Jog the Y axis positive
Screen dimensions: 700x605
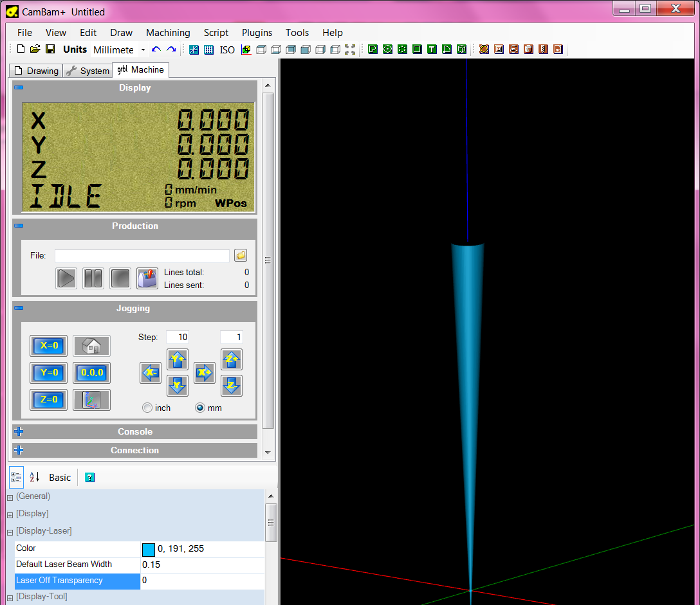pos(177,359)
